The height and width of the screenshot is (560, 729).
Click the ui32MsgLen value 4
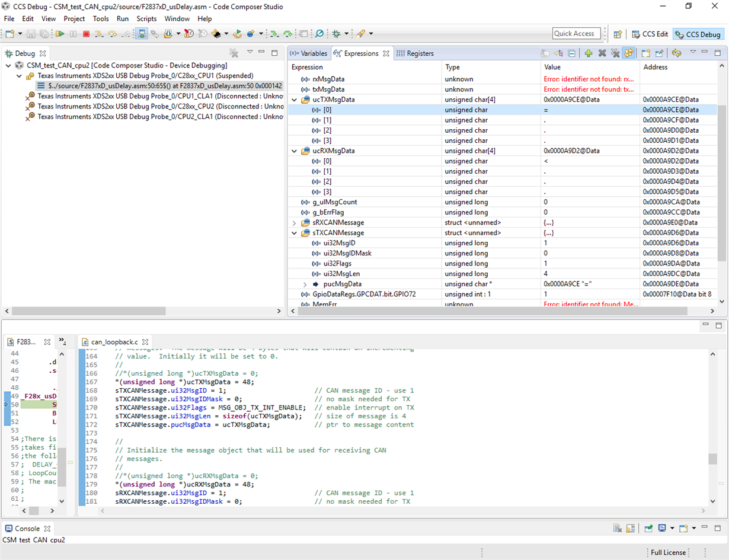click(546, 274)
